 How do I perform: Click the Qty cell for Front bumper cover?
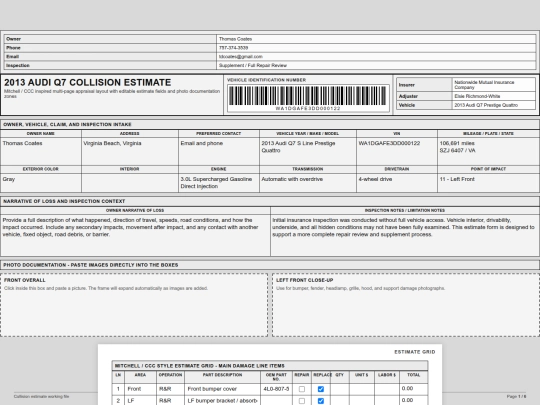(x=340, y=389)
